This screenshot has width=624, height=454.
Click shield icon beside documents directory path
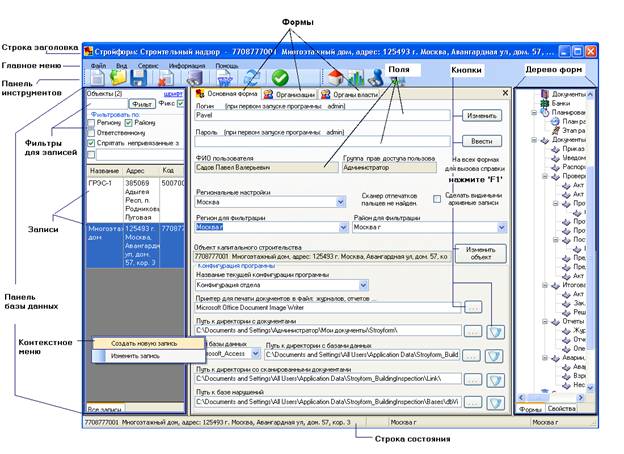pos(495,331)
